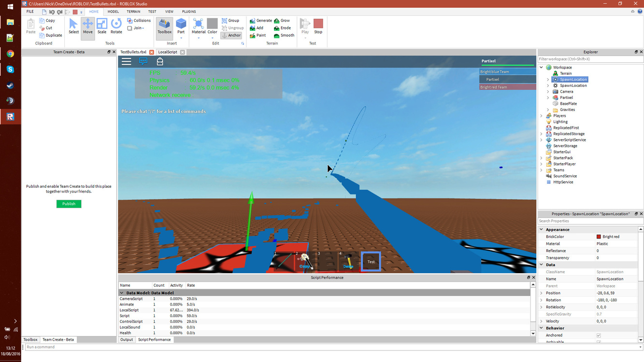Select the Bright red Team entry
Screen dimensions: 644x362
[508, 87]
